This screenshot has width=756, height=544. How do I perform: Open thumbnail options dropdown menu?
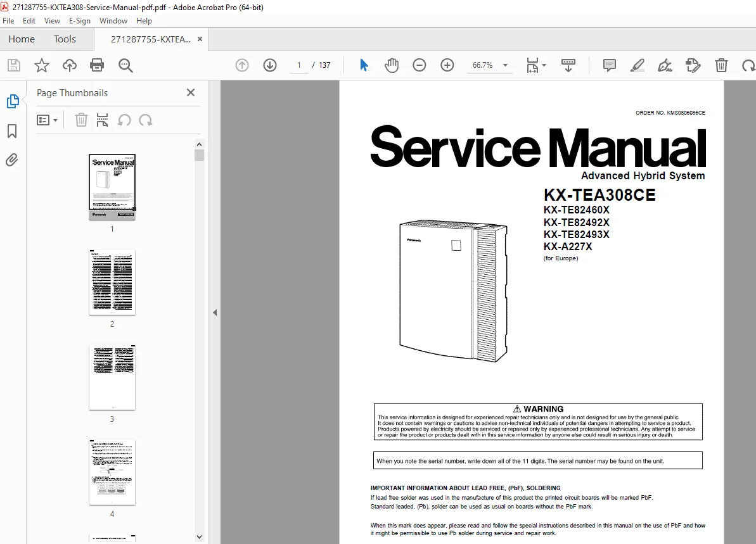click(x=48, y=120)
